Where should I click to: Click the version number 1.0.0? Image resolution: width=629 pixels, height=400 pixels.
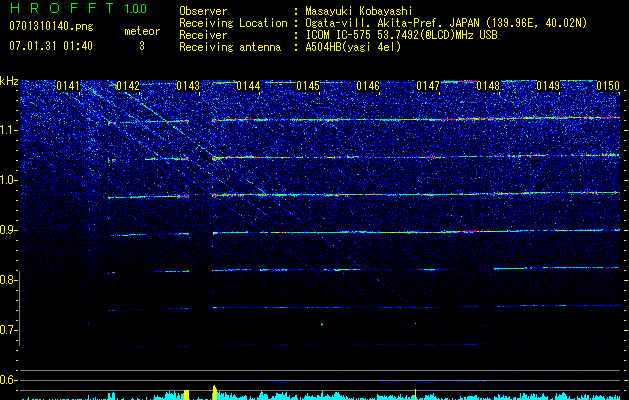tap(135, 8)
